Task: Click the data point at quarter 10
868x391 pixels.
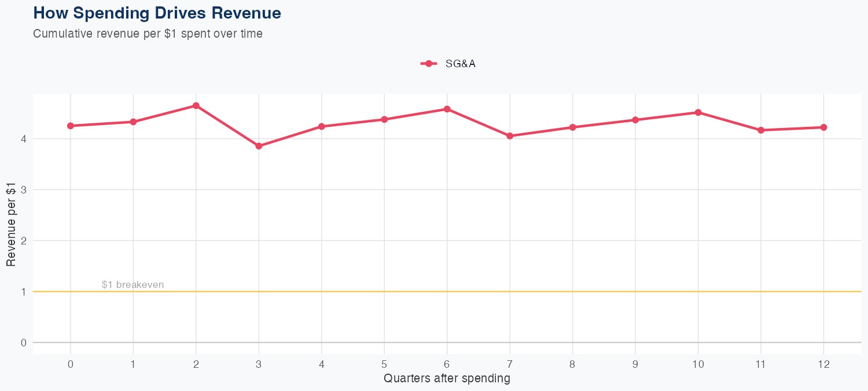Action: pyautogui.click(x=698, y=112)
